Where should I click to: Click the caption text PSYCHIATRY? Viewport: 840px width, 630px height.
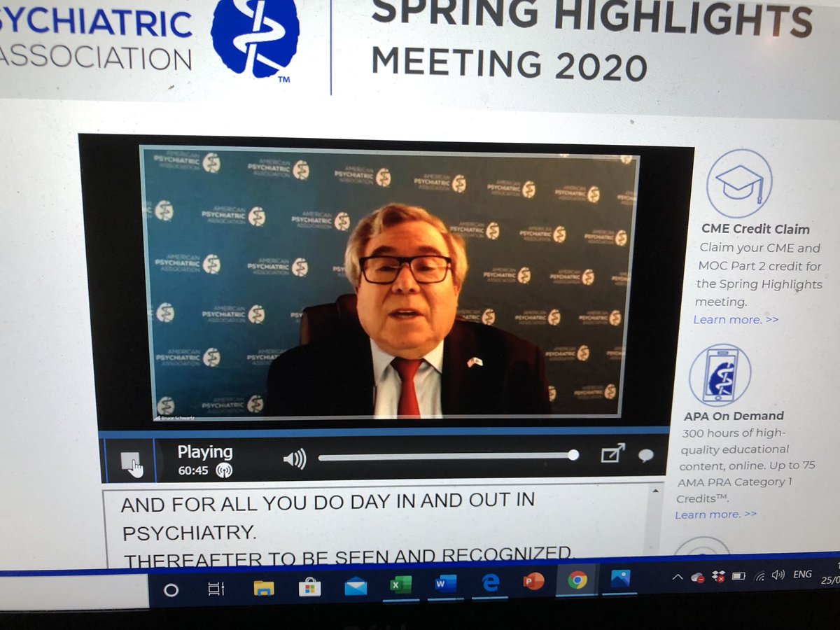tap(189, 533)
